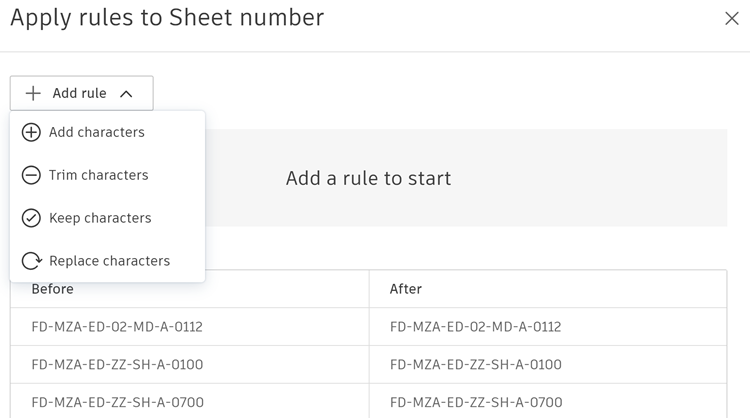Select After cell FD-MZA-ED-02-MD-A-0112
750x418 pixels.
(x=476, y=327)
